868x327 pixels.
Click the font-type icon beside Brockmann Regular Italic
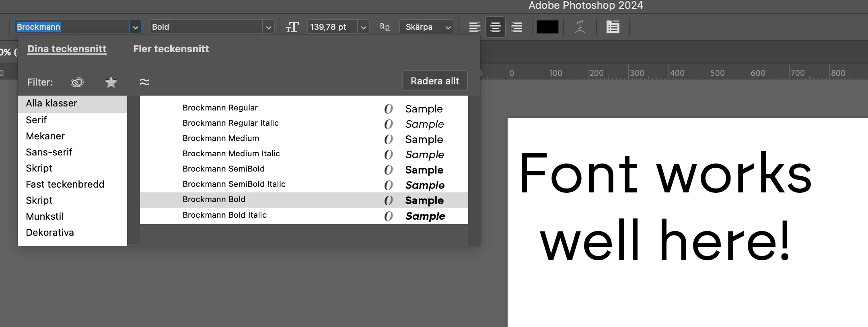coord(388,124)
